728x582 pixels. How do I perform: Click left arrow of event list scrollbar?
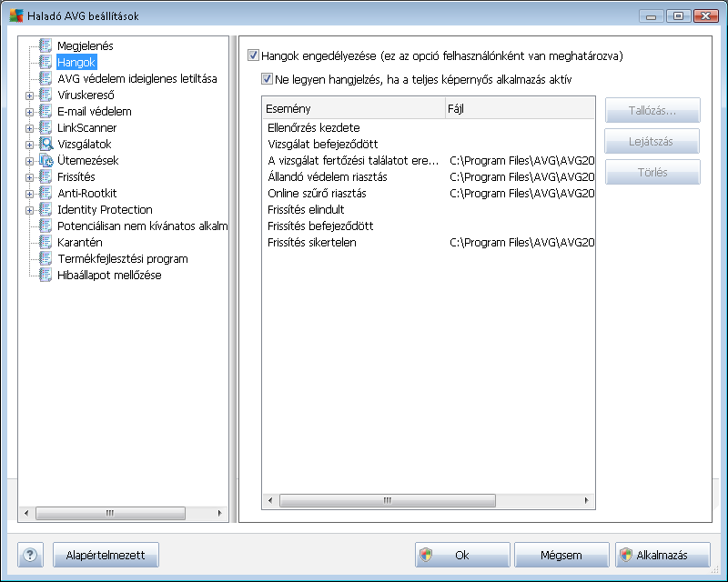[270, 500]
